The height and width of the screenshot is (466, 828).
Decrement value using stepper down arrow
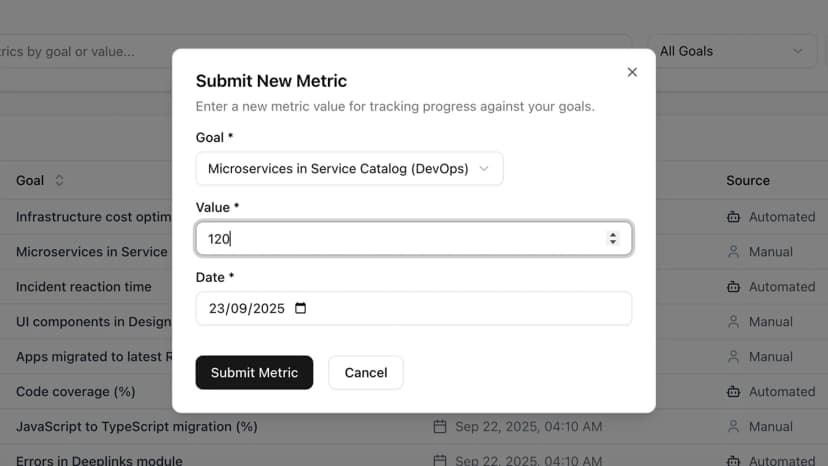613,243
